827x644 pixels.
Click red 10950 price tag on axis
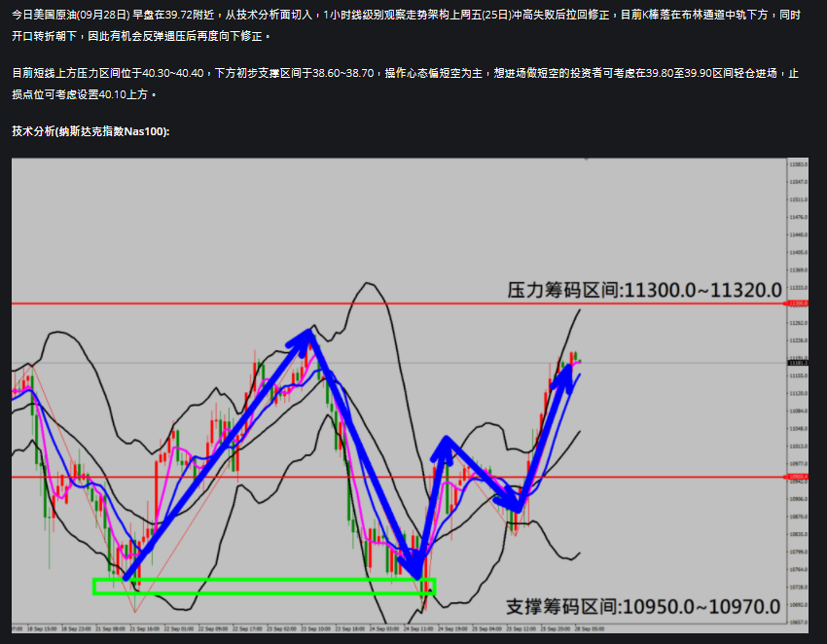798,477
